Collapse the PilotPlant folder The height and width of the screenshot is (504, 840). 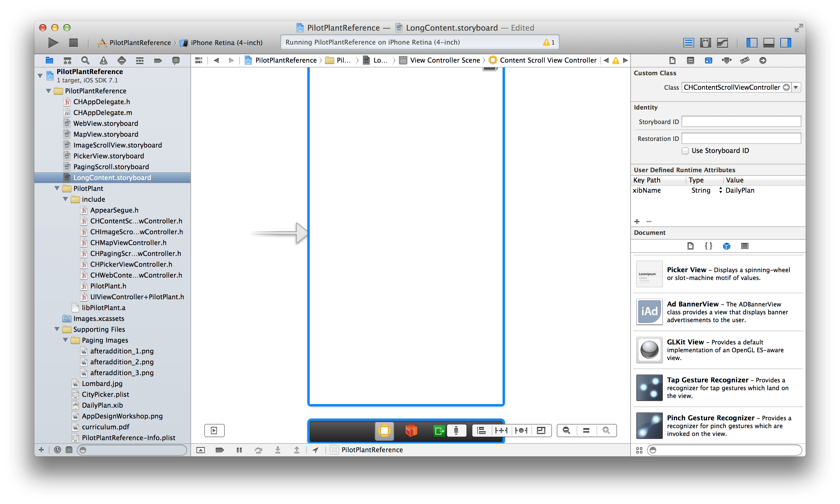(x=57, y=188)
